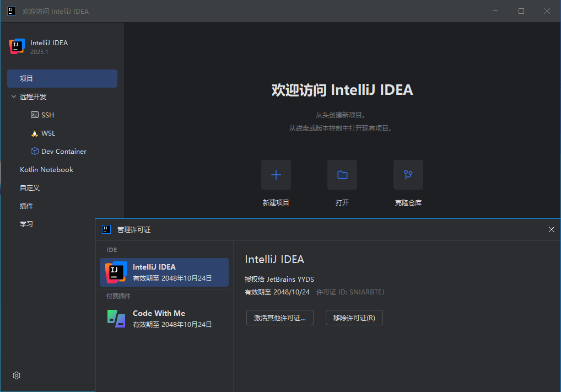The width and height of the screenshot is (561, 392).
Task: Click the Dev Container cube icon
Action: [35, 151]
